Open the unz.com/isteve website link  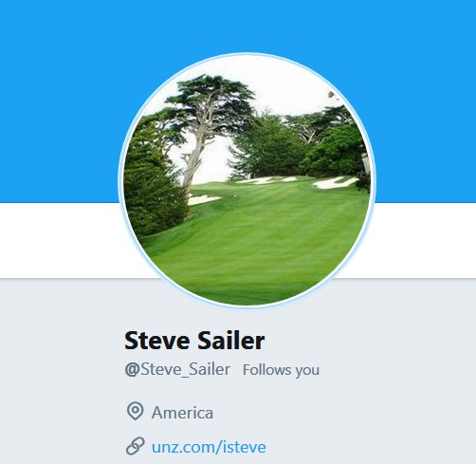[x=209, y=447]
